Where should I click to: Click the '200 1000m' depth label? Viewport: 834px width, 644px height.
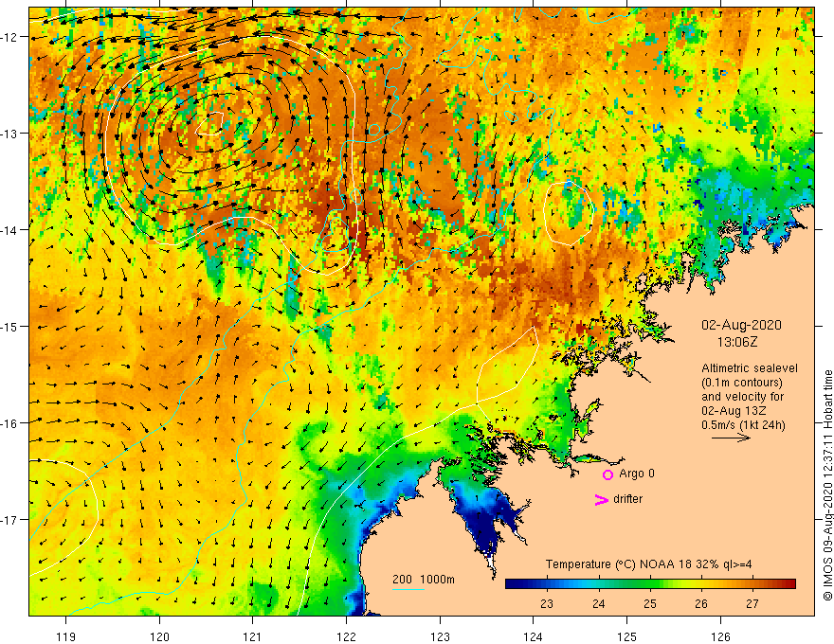coord(424,580)
